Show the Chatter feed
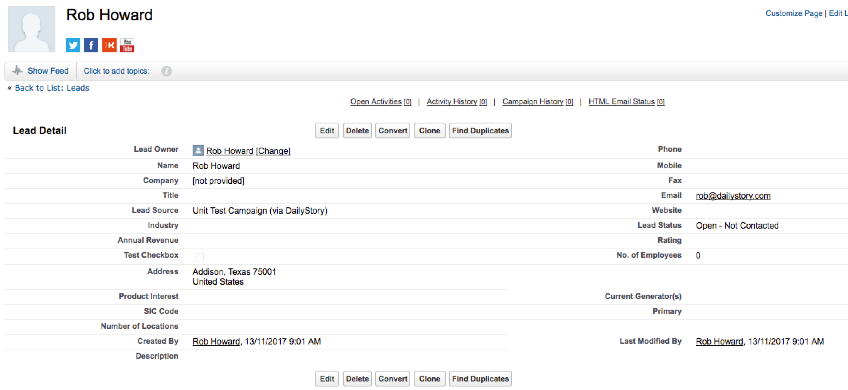Screen dimensions: 848x390 click(x=48, y=71)
